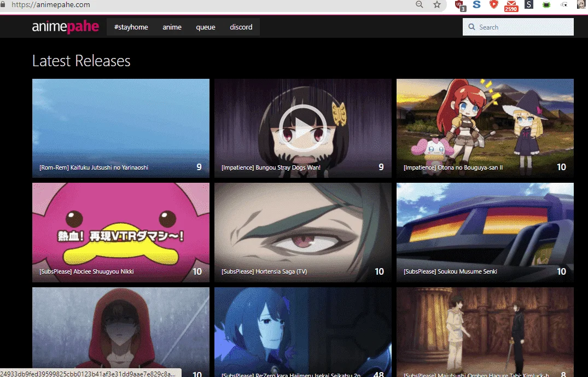Viewport: 588px width, 377px height.
Task: Click episode number 9 on Kaifuku Jutsushi
Action: [x=199, y=167]
